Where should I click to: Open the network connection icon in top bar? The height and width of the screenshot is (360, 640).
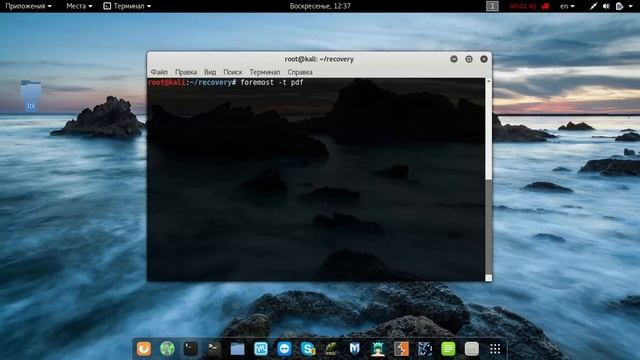click(593, 6)
